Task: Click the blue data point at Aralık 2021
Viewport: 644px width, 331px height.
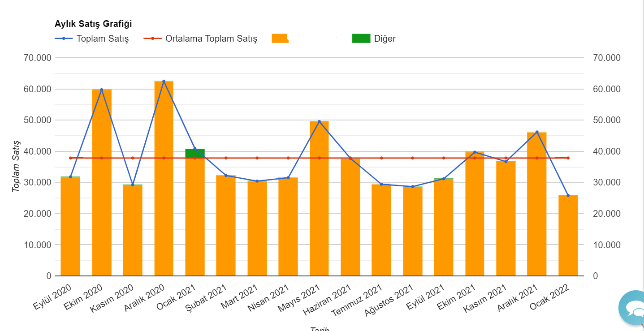Action: 537,132
